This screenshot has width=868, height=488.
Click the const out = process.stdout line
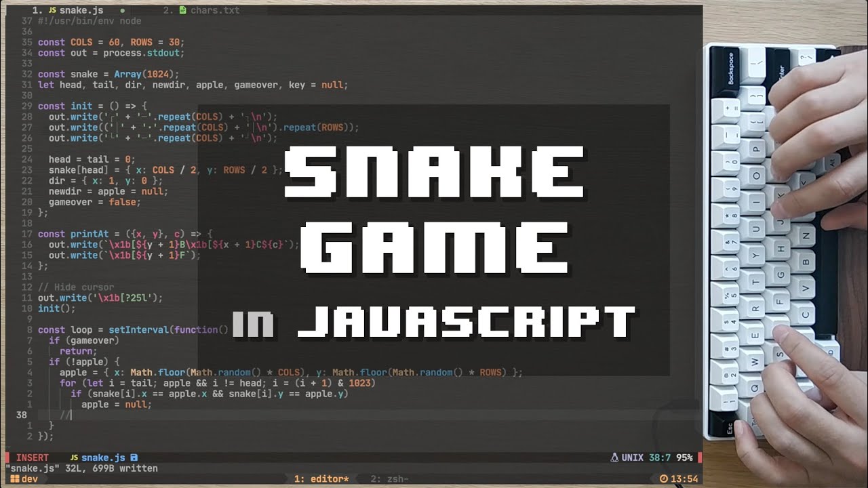[x=111, y=53]
